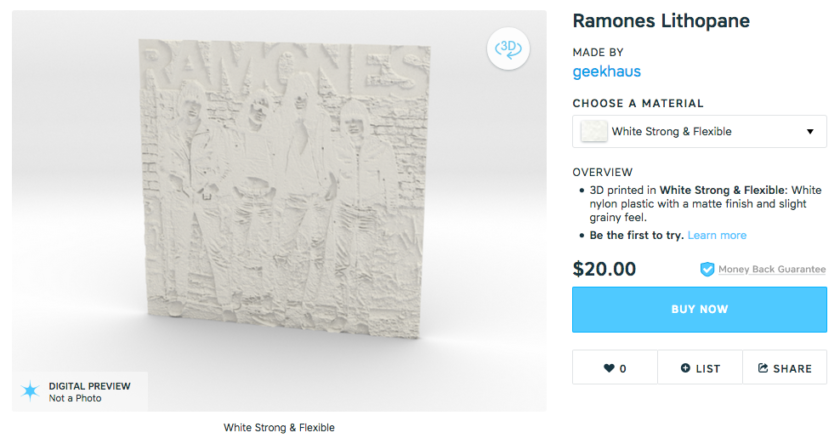The width and height of the screenshot is (840, 444).
Task: Click the Share button label
Action: point(792,368)
